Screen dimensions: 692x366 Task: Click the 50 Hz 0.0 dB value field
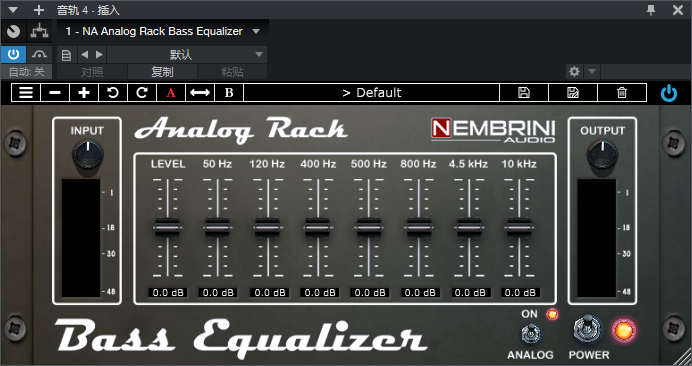218,293
